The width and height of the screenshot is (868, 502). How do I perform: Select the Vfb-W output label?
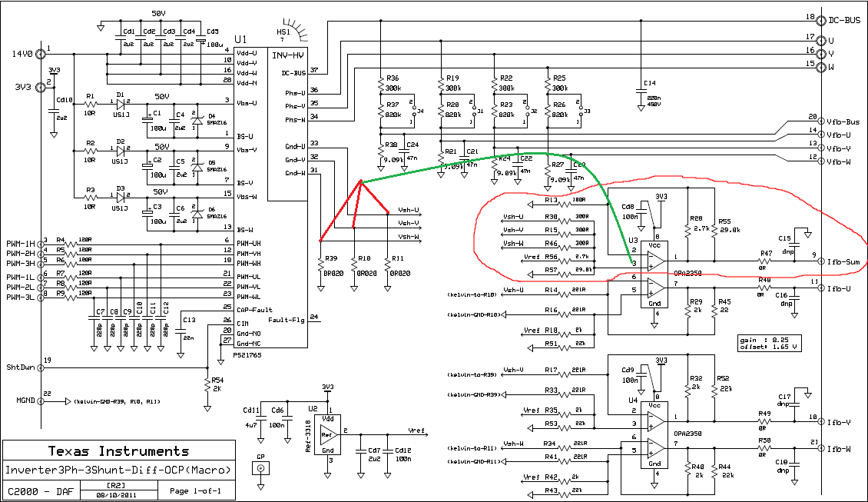tap(839, 161)
